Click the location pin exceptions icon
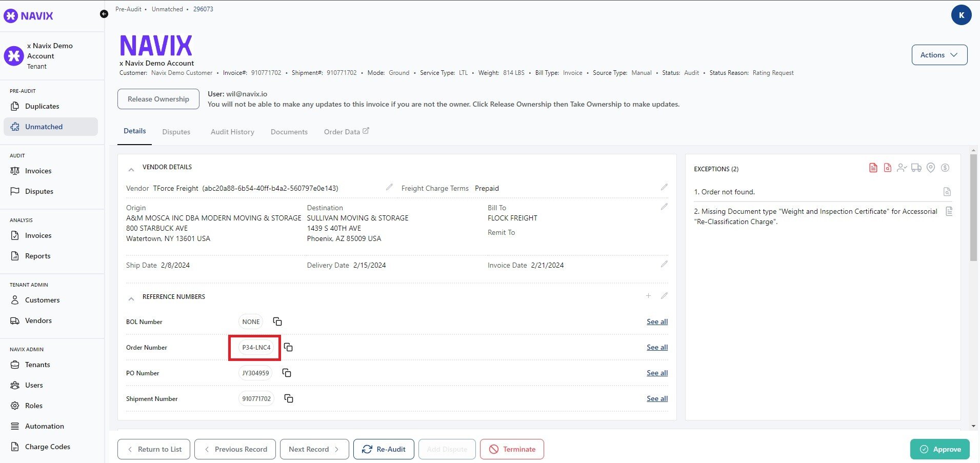This screenshot has height=463, width=980. (931, 168)
